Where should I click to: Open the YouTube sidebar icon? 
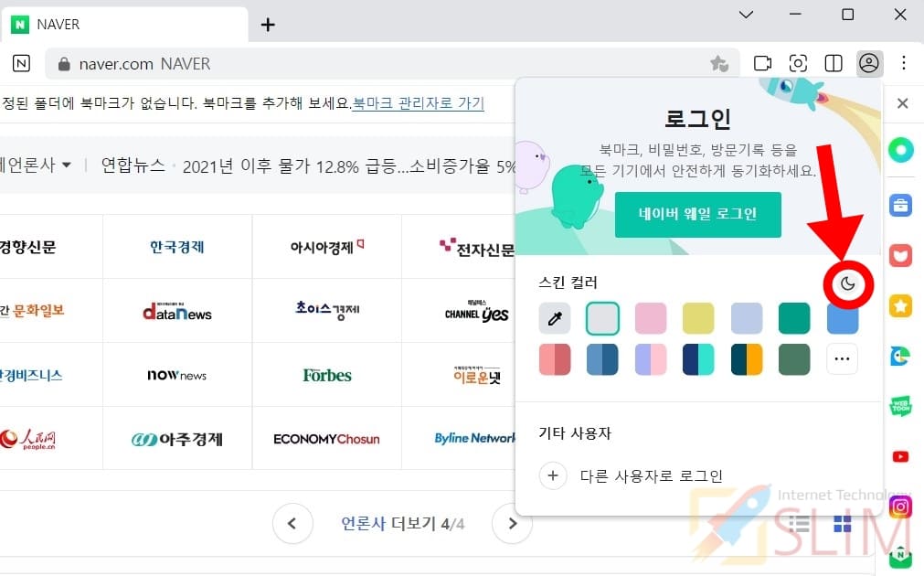900,456
